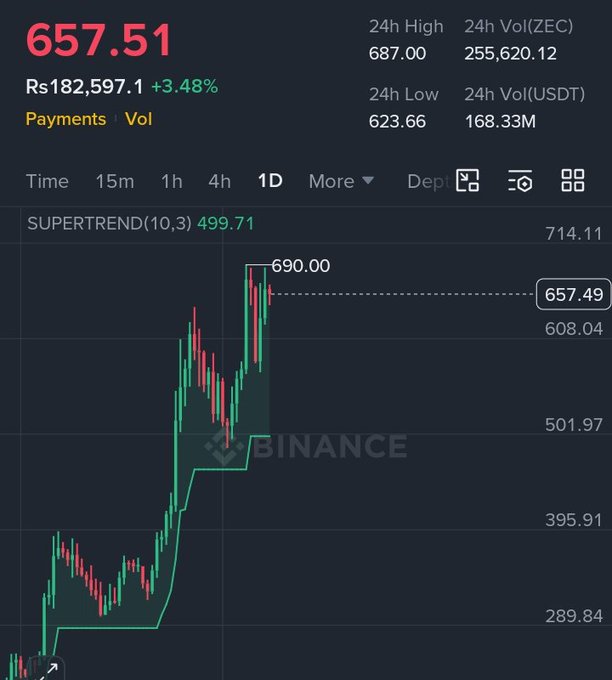The height and width of the screenshot is (680, 612).
Task: Tap the 608.04 price axis label
Action: point(573,329)
